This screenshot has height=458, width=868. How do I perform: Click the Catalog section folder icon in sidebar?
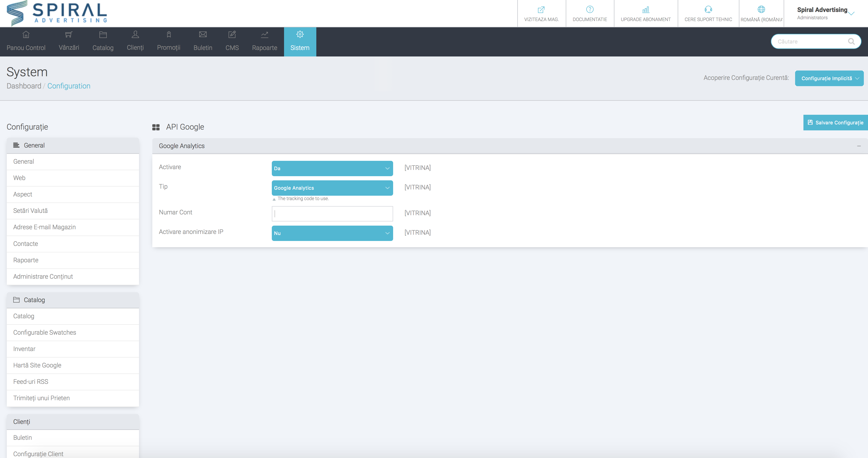[16, 300]
